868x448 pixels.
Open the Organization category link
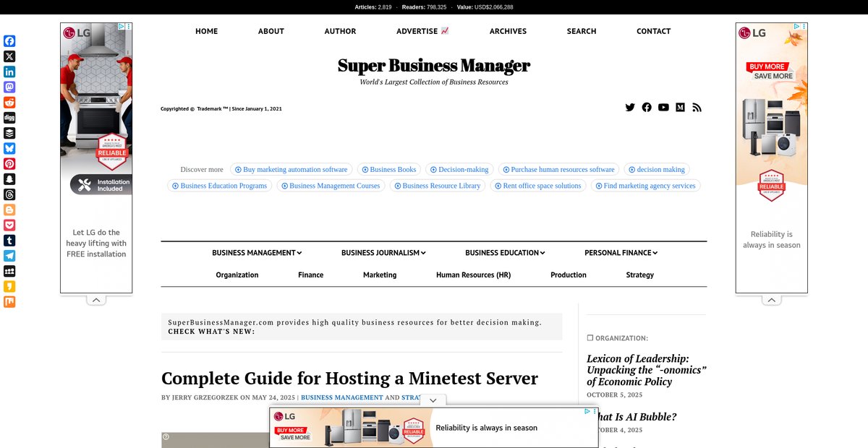237,275
